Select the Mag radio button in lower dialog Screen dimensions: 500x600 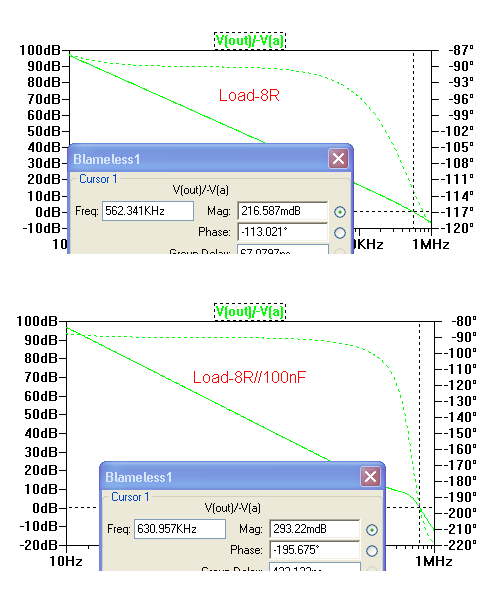[x=372, y=530]
